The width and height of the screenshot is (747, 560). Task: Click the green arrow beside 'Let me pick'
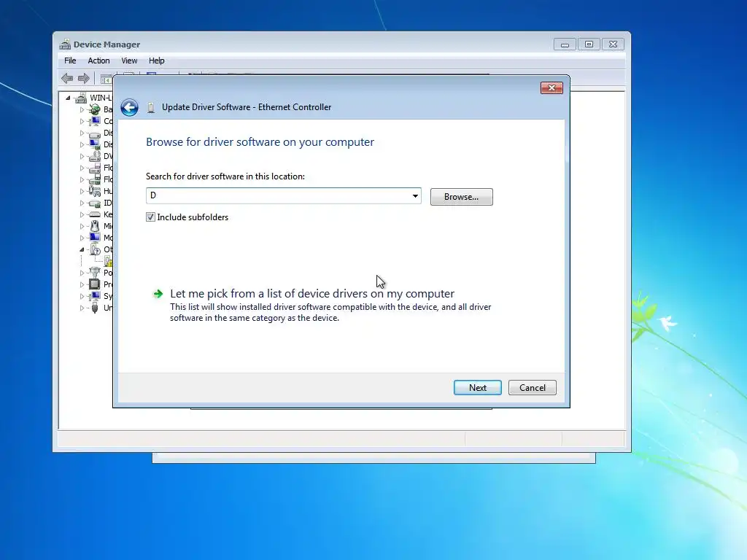coord(158,294)
